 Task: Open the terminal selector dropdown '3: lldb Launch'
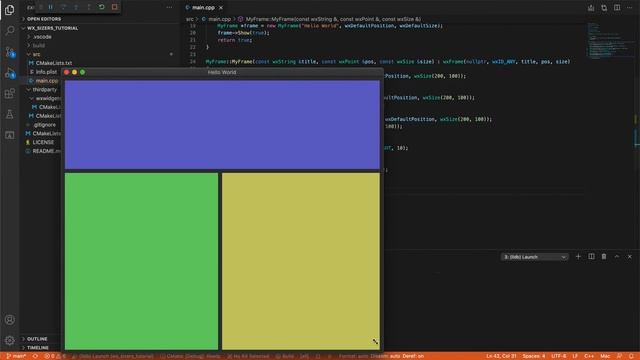(x=534, y=257)
